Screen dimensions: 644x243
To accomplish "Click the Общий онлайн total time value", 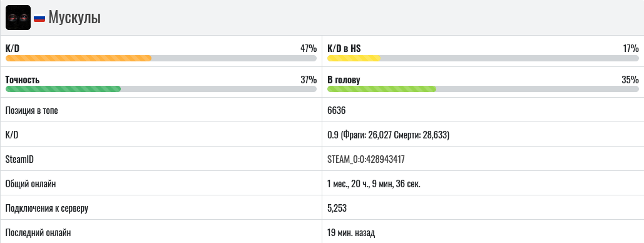I will [374, 184].
